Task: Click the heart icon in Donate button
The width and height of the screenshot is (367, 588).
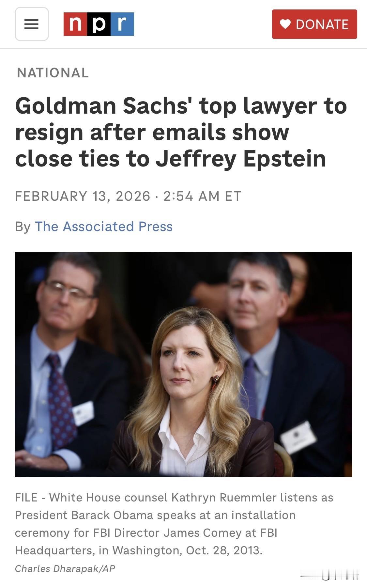Action: pyautogui.click(x=285, y=24)
